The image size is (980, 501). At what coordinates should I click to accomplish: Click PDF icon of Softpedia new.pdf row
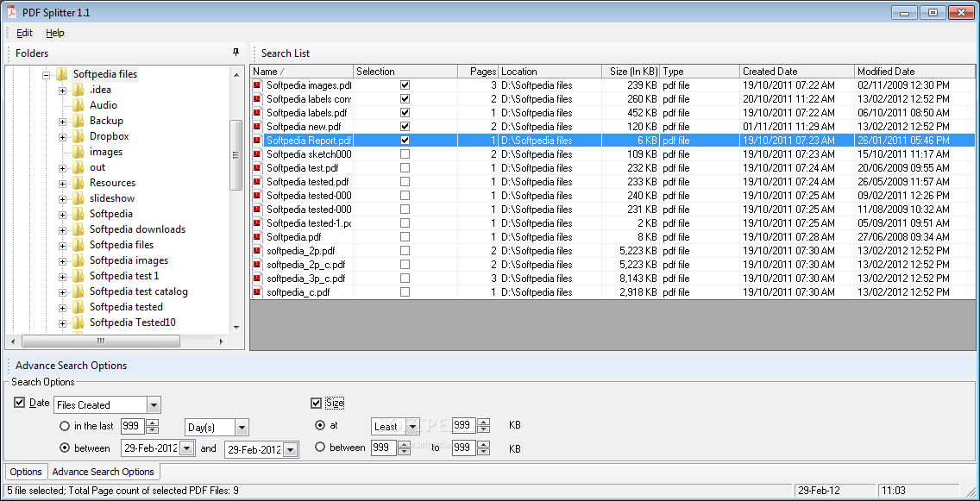coord(257,126)
